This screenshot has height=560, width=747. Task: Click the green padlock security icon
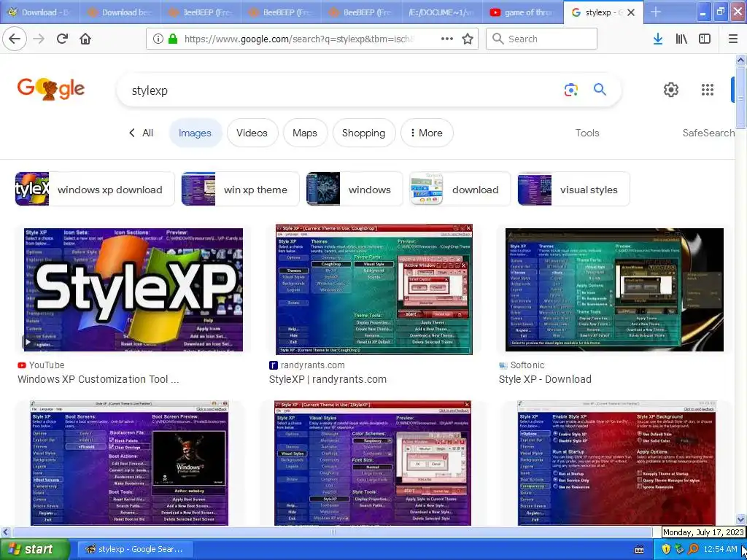click(x=172, y=39)
